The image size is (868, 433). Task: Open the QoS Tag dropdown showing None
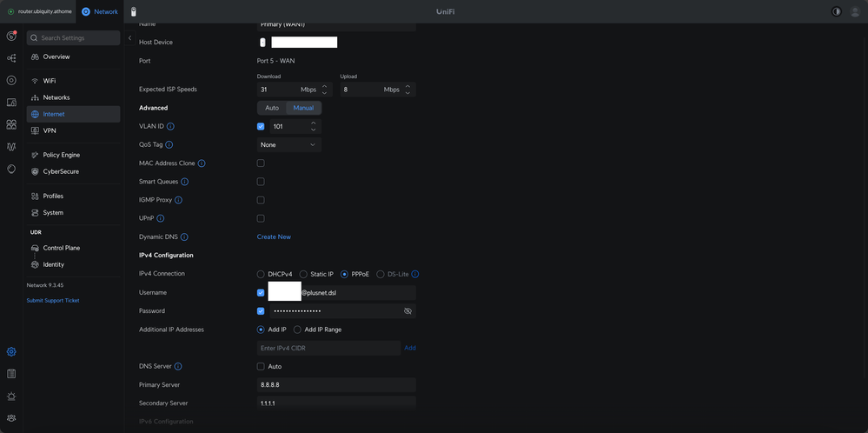click(x=289, y=144)
